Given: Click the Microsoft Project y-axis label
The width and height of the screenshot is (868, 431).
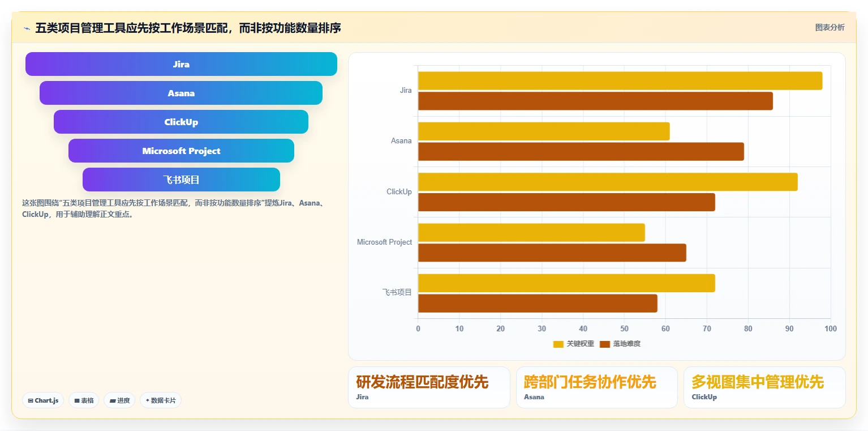Looking at the screenshot, I should (384, 242).
